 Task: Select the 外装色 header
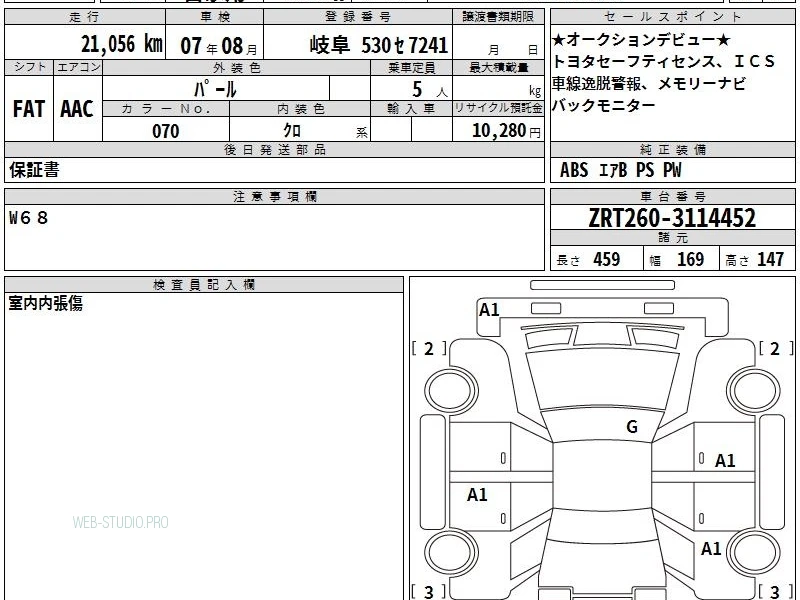(237, 68)
